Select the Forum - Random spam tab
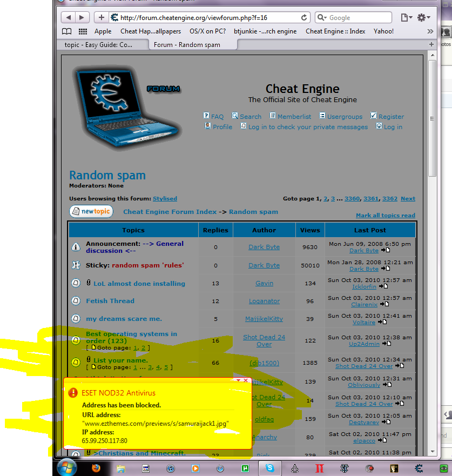The image size is (452, 476). coord(193,45)
